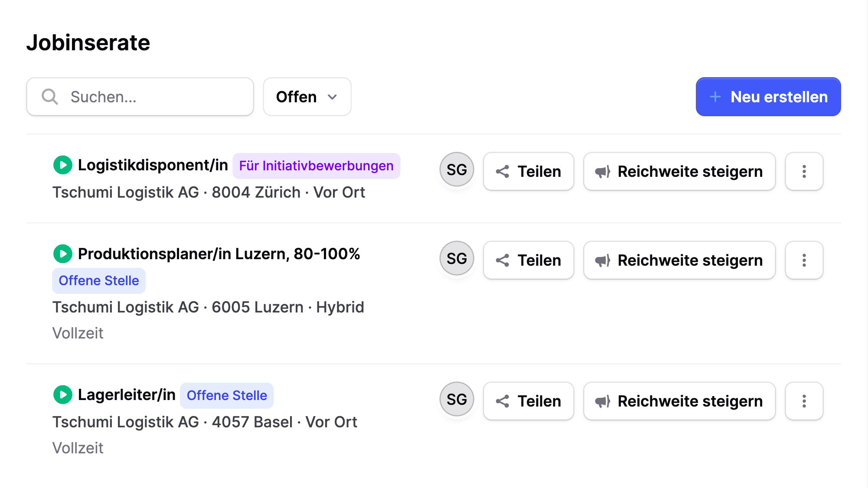Click the green status icon for Lagerleiter/in

(63, 395)
